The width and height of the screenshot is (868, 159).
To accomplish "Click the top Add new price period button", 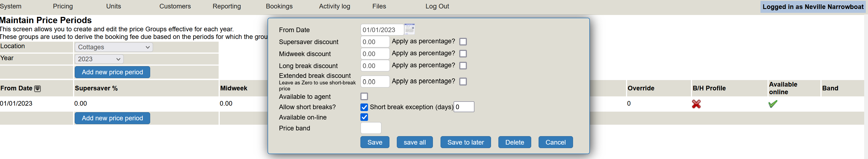I will (x=112, y=72).
